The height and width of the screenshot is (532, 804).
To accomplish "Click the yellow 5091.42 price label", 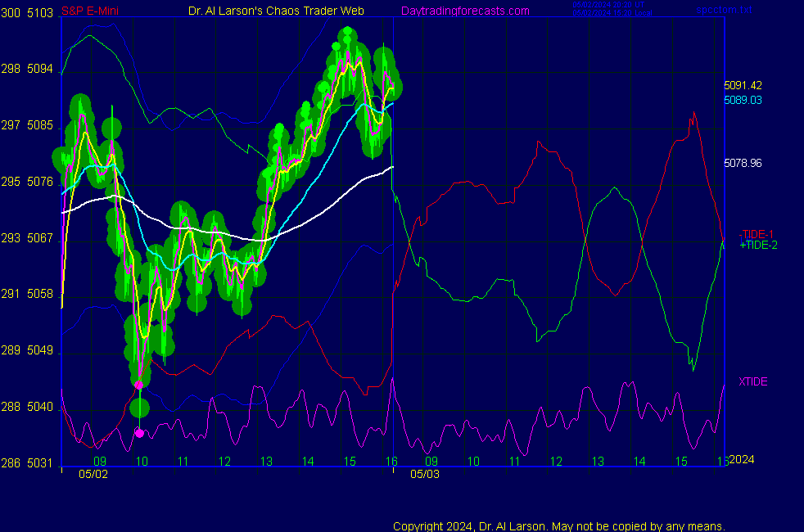I will tap(743, 85).
